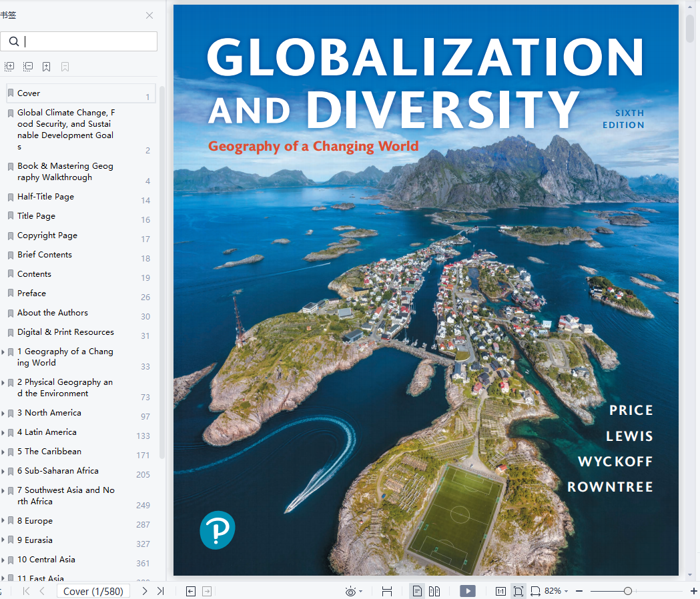Click bookmark flag icon beside Contents
Image resolution: width=700 pixels, height=599 pixels.
coord(11,274)
